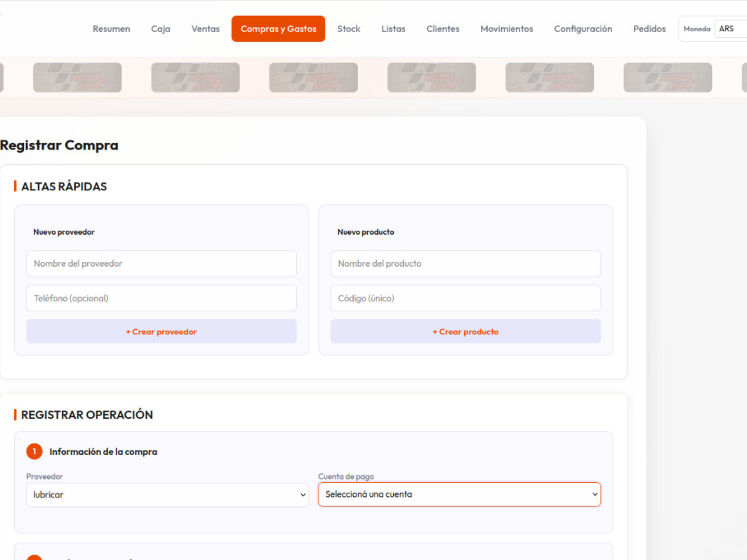Open the Clientes tab
Viewport: 747px width, 560px height.
pos(442,29)
